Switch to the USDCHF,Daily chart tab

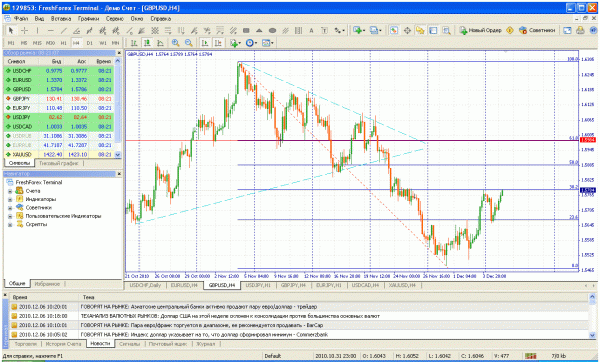[x=145, y=285]
